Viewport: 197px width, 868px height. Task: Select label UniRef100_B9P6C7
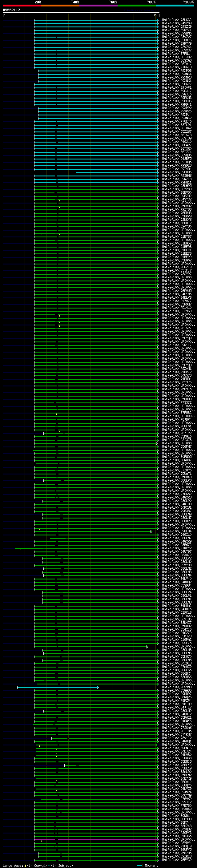(x=177, y=84)
